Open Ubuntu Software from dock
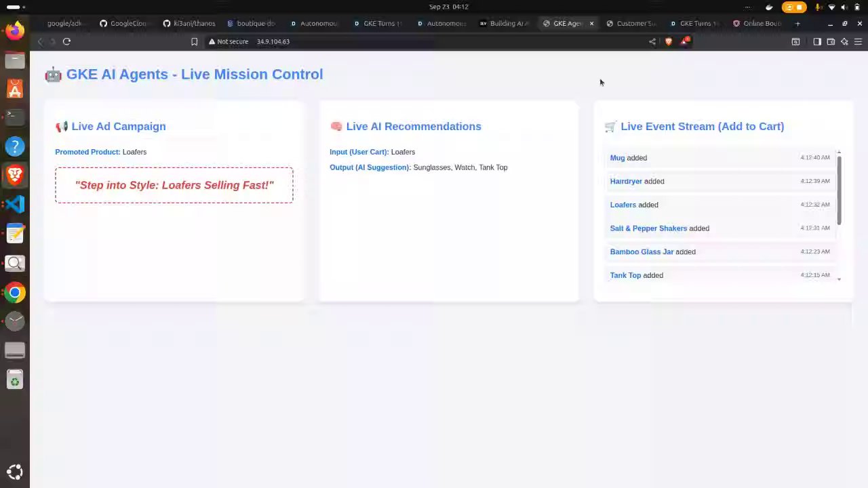The image size is (868, 488). [15, 89]
